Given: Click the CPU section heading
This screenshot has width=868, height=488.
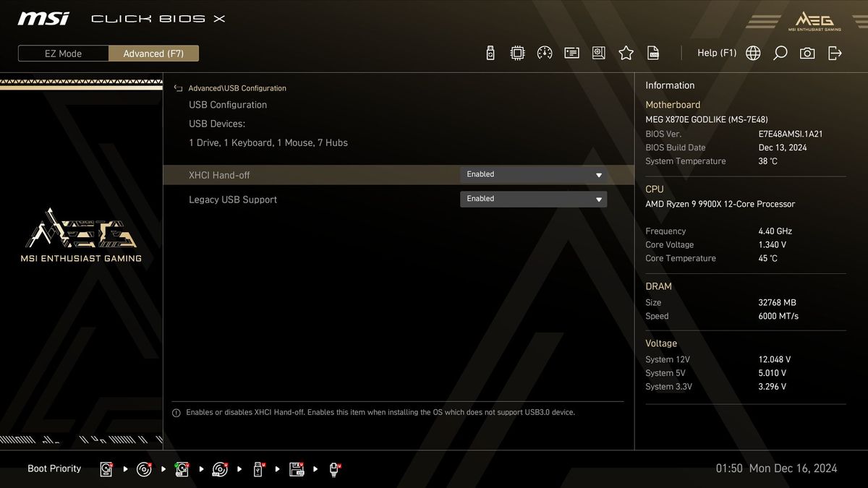Looking at the screenshot, I should (x=655, y=189).
